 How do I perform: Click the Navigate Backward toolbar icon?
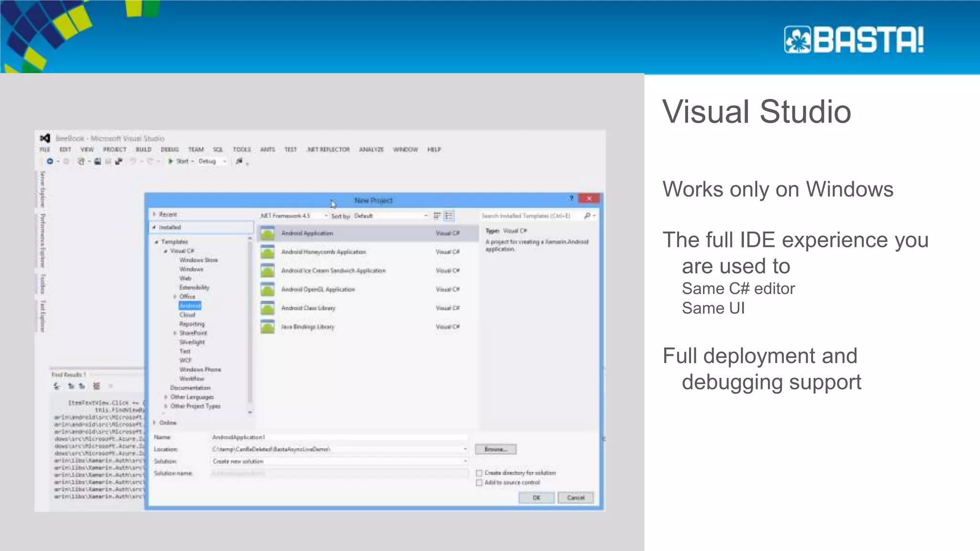[50, 162]
